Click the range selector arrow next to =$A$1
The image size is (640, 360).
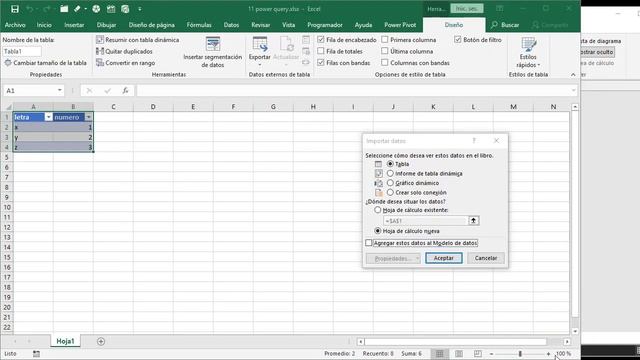(x=473, y=221)
